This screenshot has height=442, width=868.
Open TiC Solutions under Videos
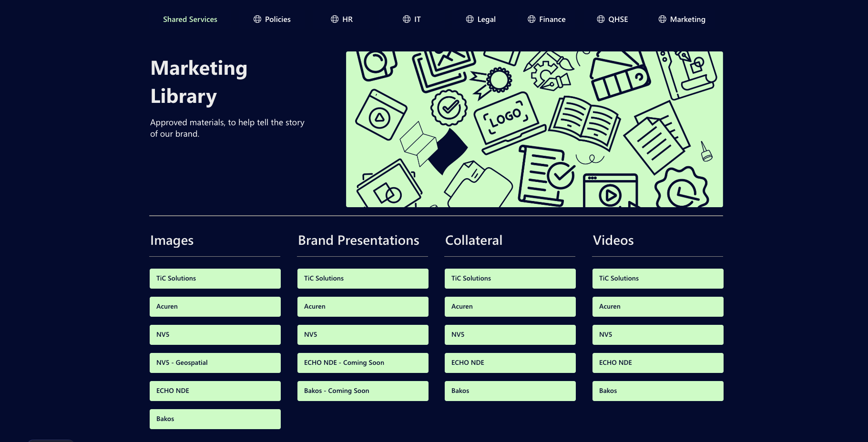click(658, 279)
